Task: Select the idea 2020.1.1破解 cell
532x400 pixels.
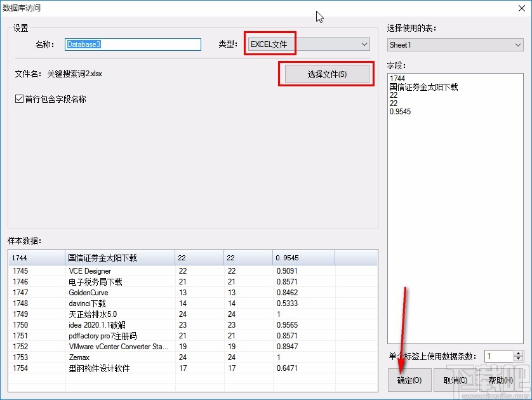Action: click(x=121, y=325)
